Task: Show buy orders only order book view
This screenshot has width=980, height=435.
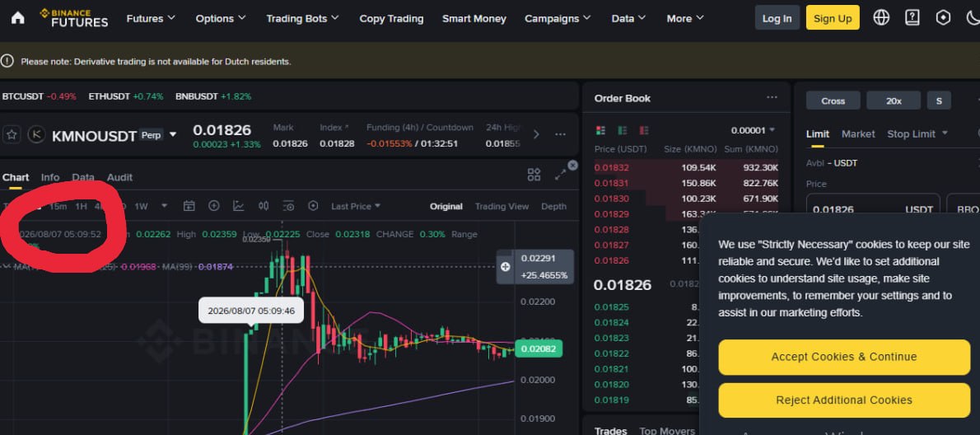Action: (623, 131)
